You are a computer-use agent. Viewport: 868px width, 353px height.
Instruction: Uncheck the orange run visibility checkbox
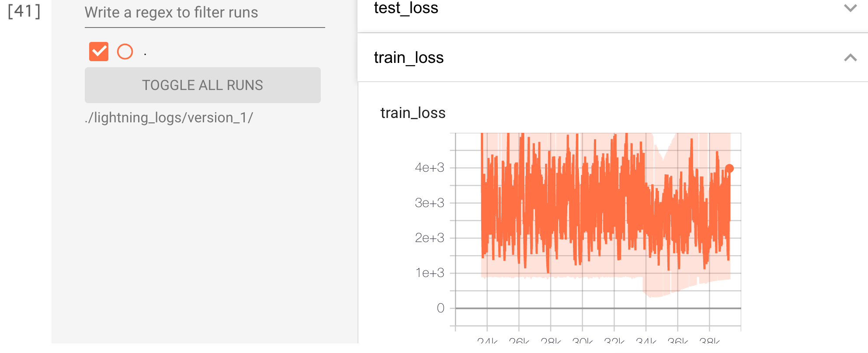click(99, 52)
